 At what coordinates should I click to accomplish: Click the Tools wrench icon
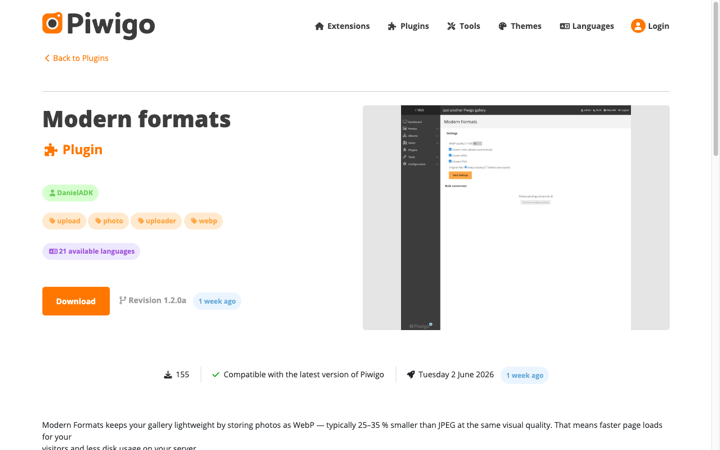pos(451,26)
